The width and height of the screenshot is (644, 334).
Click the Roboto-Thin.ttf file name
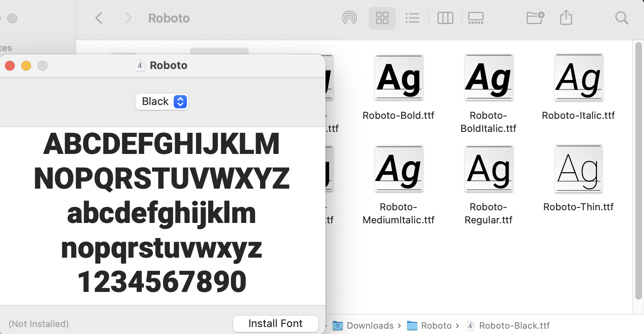tap(578, 207)
